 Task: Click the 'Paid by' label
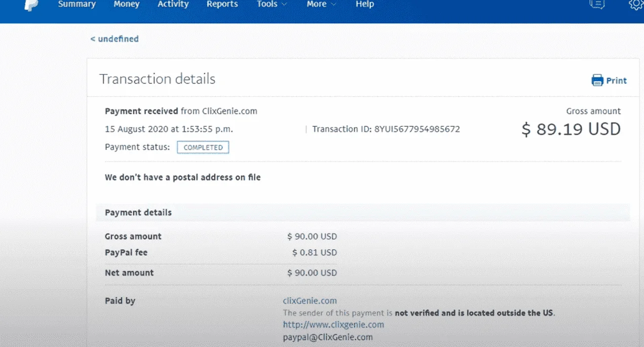120,301
